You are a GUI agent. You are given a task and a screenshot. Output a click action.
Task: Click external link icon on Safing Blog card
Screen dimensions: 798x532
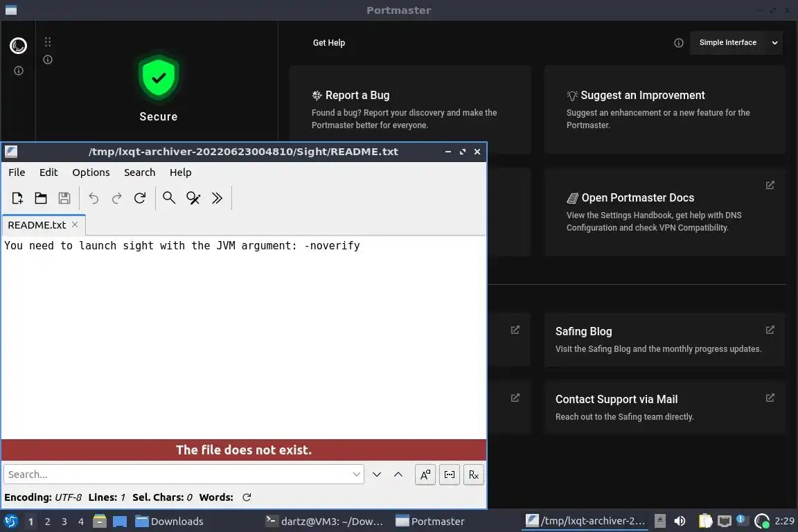point(770,330)
